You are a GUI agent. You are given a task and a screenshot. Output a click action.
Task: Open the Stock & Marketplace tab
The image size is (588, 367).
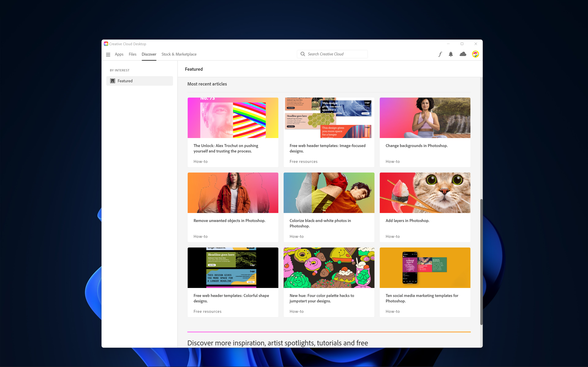(179, 54)
